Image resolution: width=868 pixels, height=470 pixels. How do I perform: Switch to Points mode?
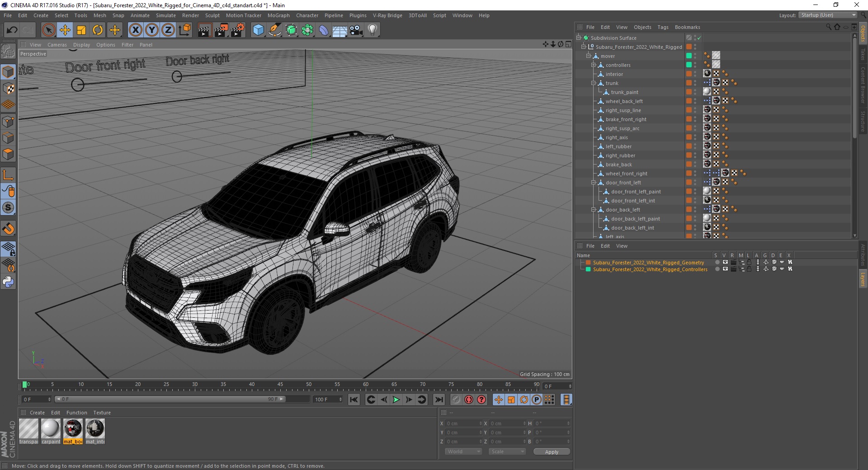coord(8,121)
